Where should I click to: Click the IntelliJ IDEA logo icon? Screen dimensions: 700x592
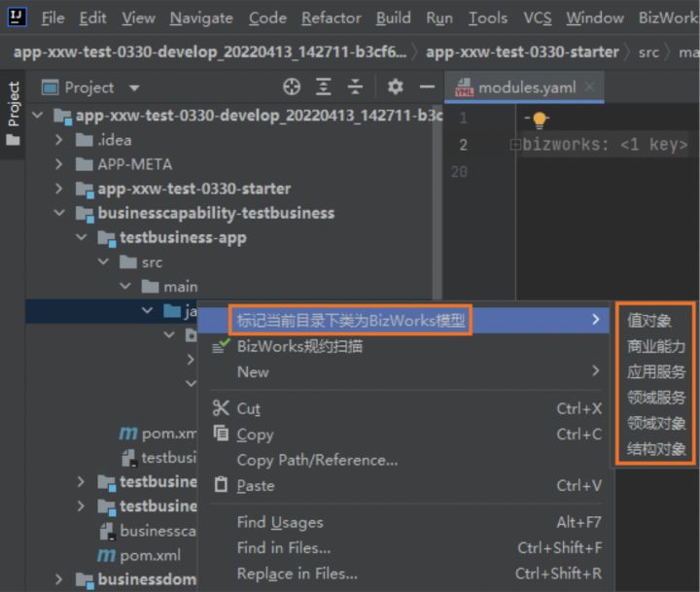pos(17,17)
